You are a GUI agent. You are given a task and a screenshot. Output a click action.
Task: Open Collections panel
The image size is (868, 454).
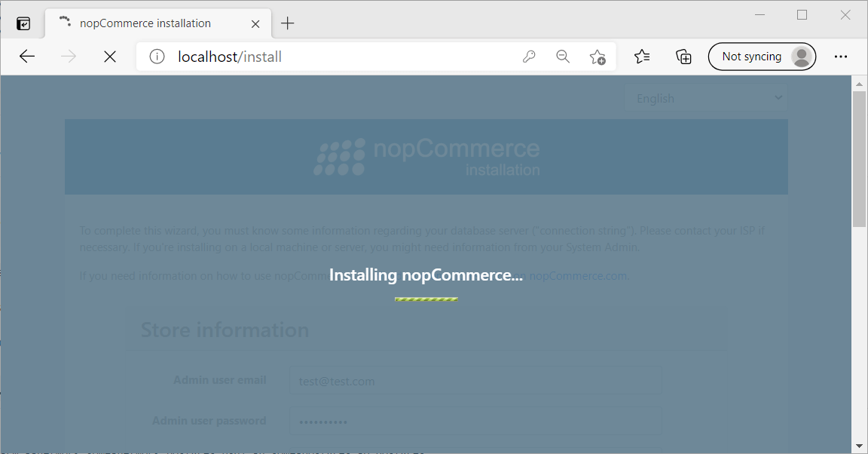tap(683, 57)
